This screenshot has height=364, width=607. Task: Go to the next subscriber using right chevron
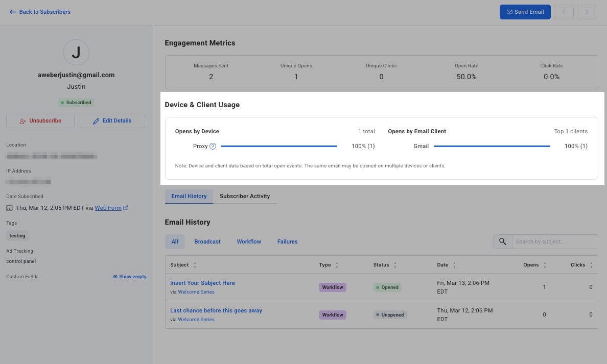point(587,12)
